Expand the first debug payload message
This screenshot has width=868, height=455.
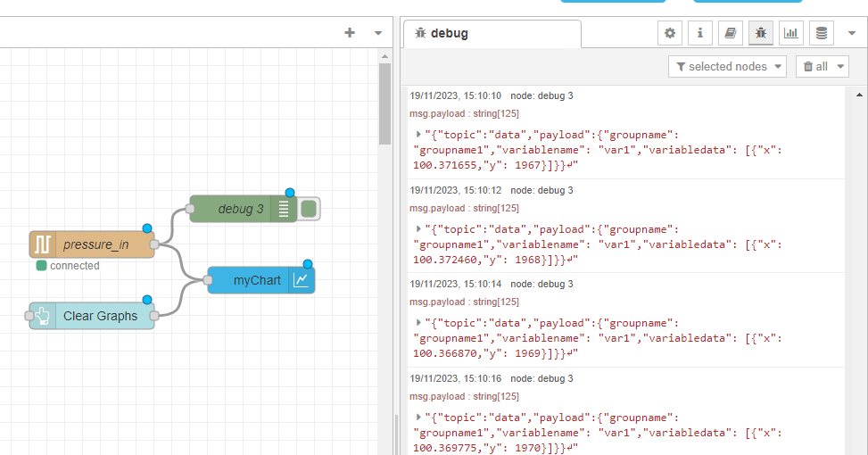point(418,135)
